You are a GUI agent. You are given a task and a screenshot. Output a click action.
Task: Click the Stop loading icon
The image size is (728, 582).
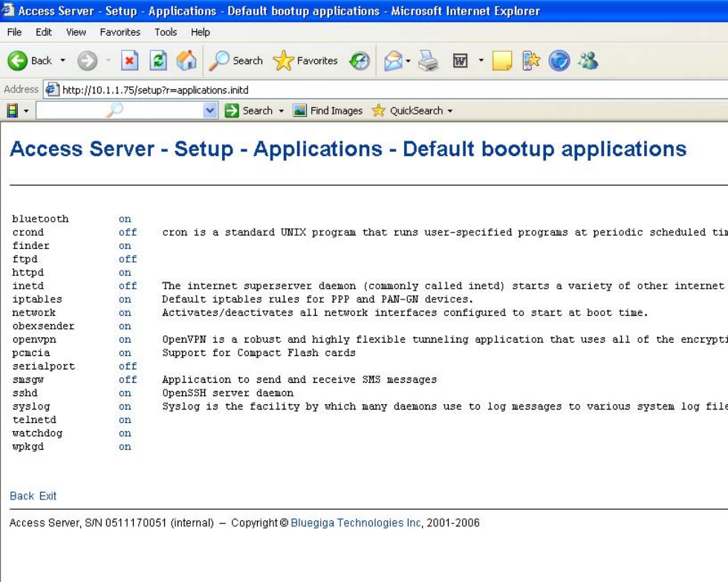(x=130, y=61)
